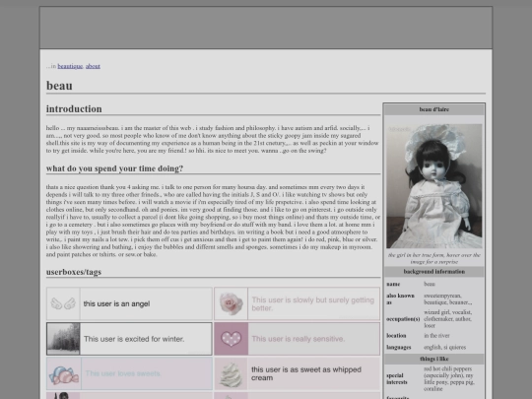Click the 'beau d'laire' infobox title

[433, 109]
